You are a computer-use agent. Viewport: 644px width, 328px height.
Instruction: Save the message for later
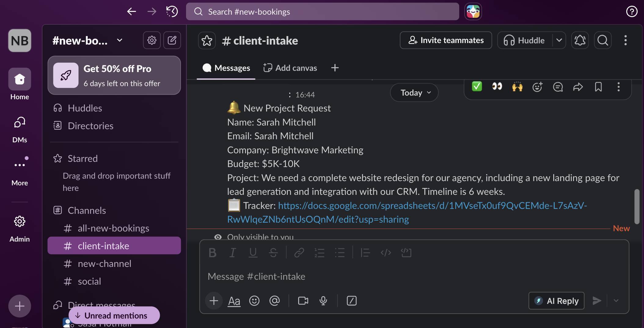(598, 87)
